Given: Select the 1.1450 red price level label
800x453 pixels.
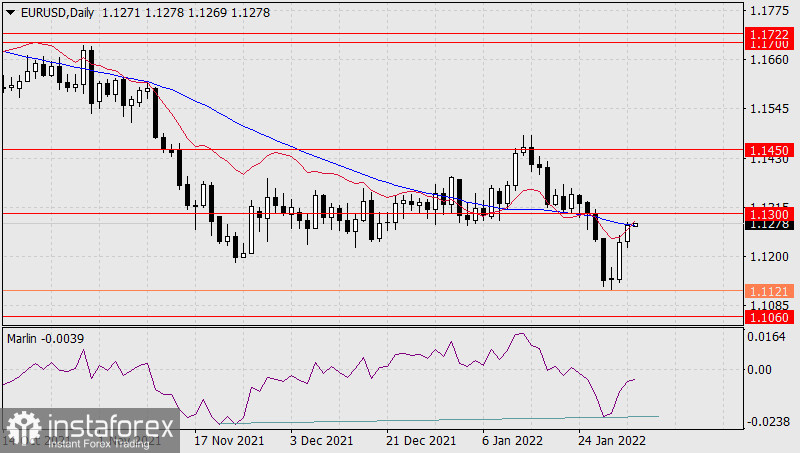Looking at the screenshot, I should (x=770, y=149).
